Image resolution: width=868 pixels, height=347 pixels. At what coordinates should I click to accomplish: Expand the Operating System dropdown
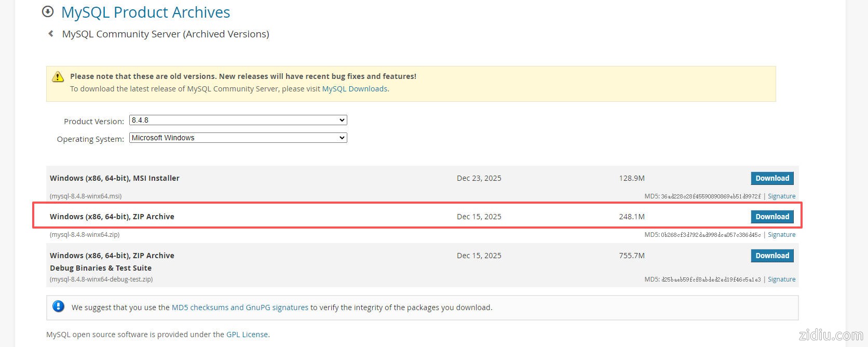[x=238, y=138]
